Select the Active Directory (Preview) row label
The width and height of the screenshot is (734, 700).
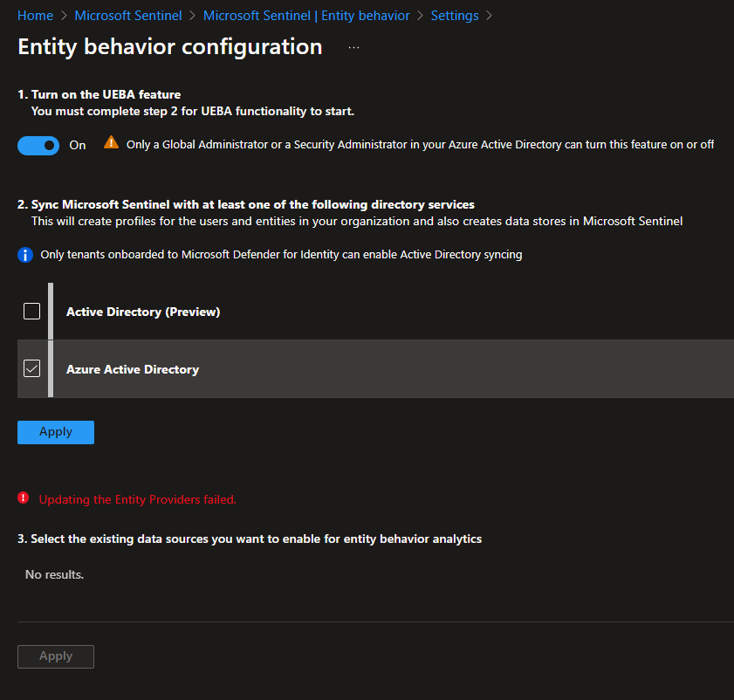click(143, 312)
